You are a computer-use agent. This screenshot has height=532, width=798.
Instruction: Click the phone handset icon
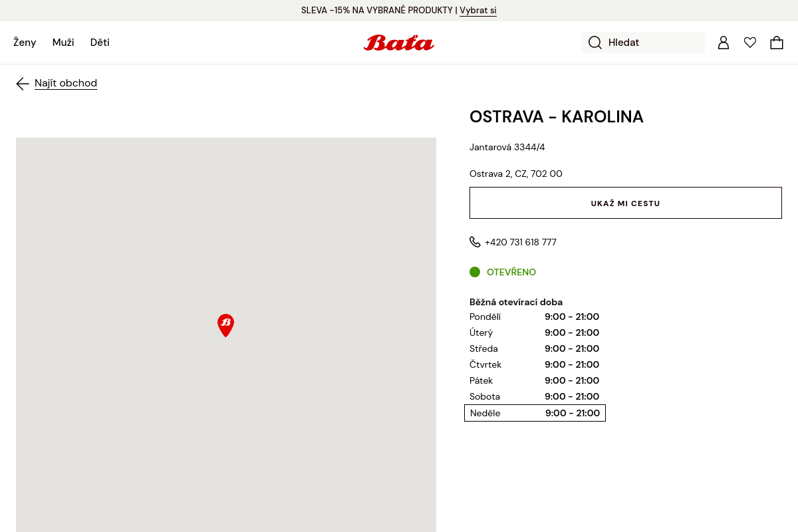[475, 242]
